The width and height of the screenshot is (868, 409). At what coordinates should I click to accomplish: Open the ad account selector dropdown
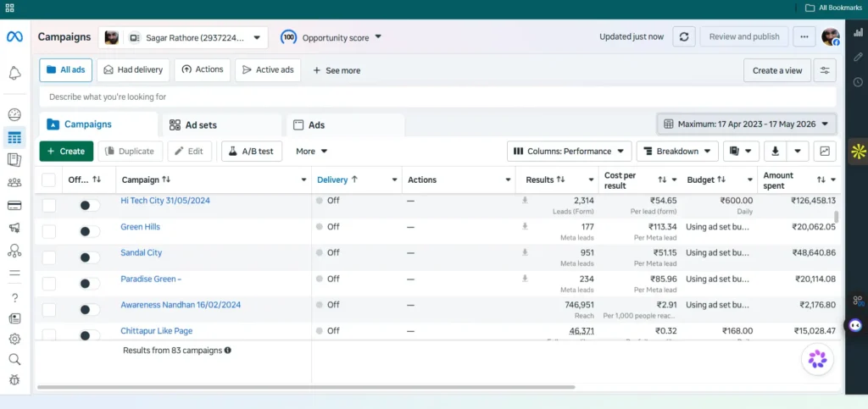pyautogui.click(x=183, y=37)
